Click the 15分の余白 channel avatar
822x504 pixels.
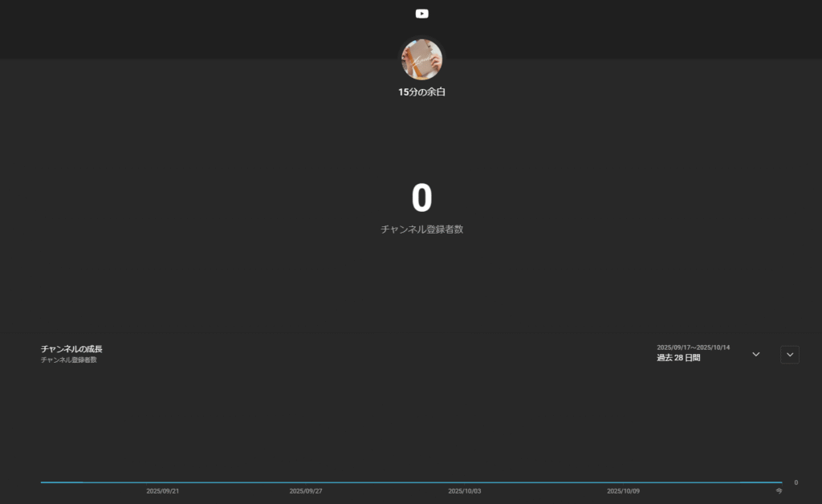point(421,59)
